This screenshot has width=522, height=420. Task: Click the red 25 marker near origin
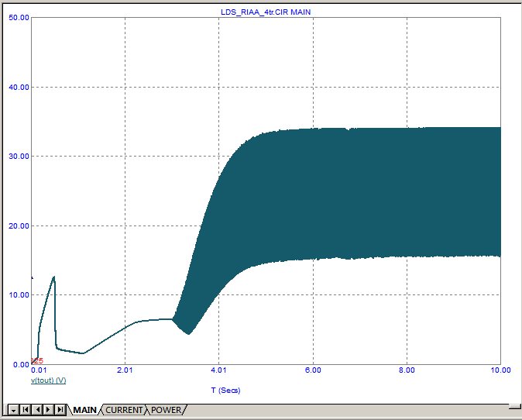coord(37,360)
